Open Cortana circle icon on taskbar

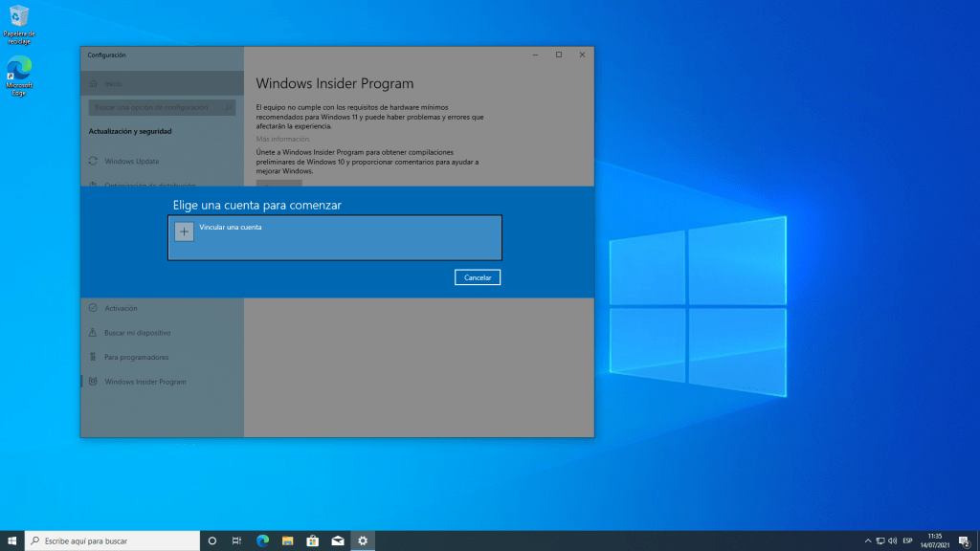tap(212, 540)
